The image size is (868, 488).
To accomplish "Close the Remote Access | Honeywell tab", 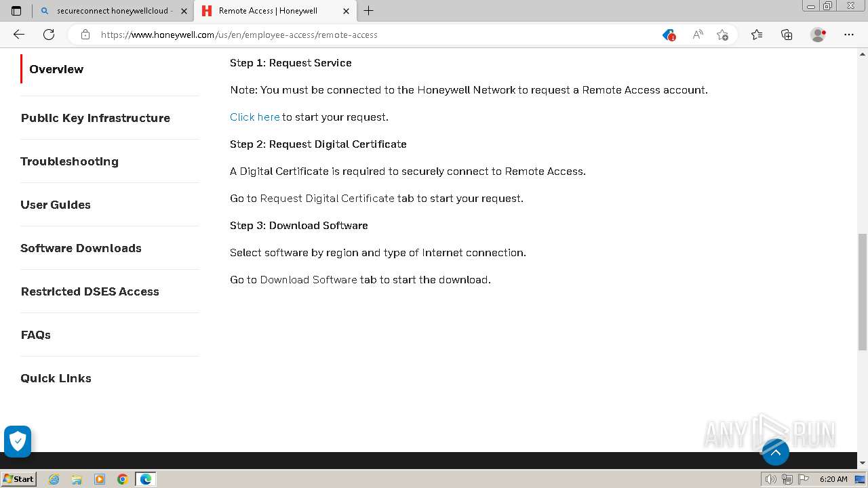I will [x=346, y=11].
